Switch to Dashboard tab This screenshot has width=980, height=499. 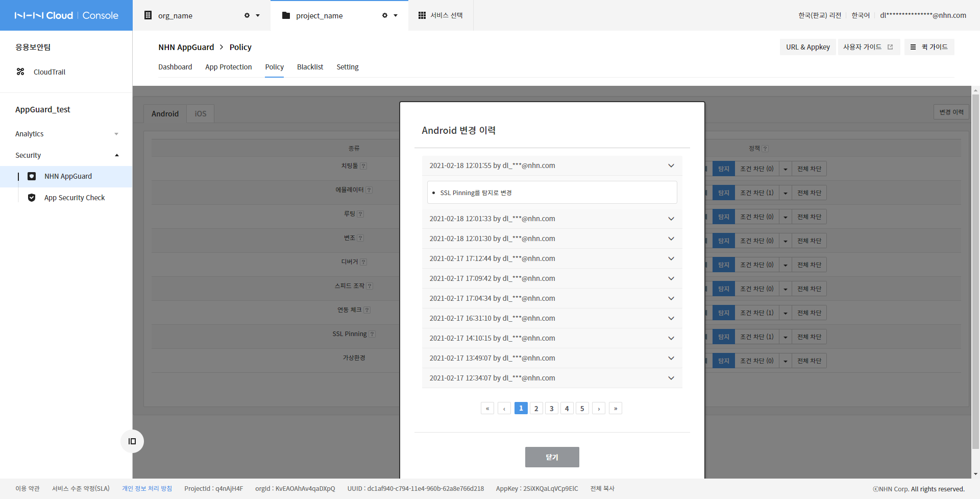(175, 67)
